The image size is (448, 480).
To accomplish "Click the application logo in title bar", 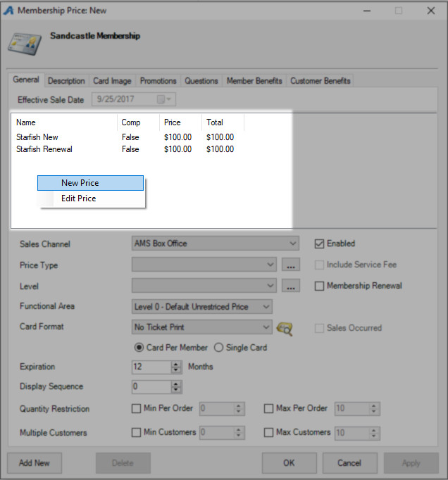I will point(8,11).
